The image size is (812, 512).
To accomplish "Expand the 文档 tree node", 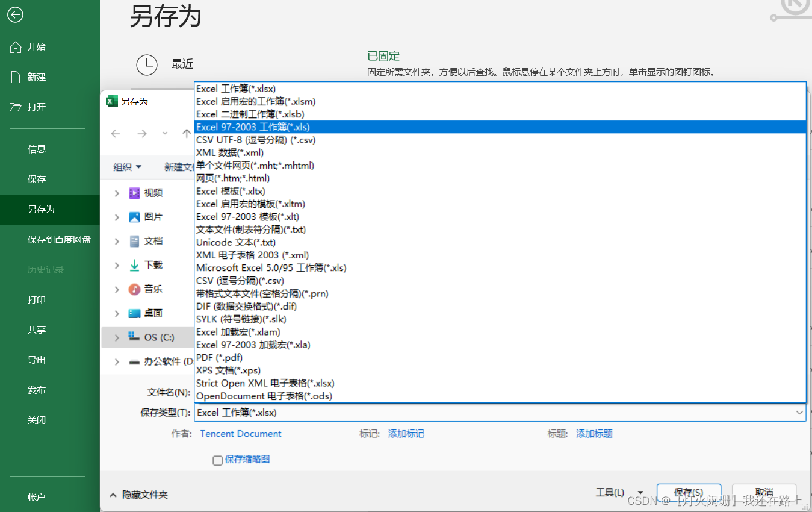I will tap(117, 241).
